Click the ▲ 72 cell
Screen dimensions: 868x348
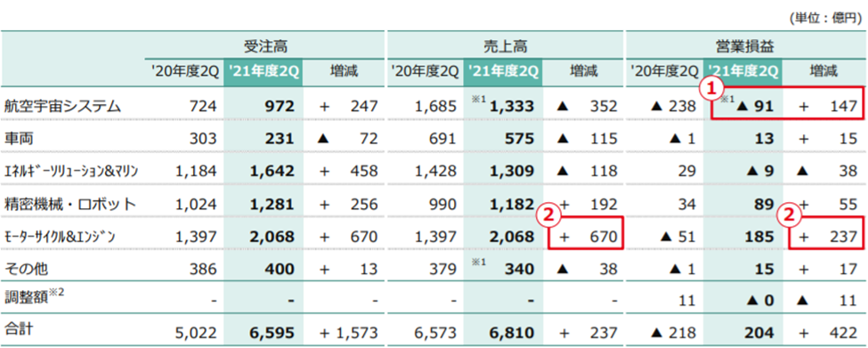point(347,139)
